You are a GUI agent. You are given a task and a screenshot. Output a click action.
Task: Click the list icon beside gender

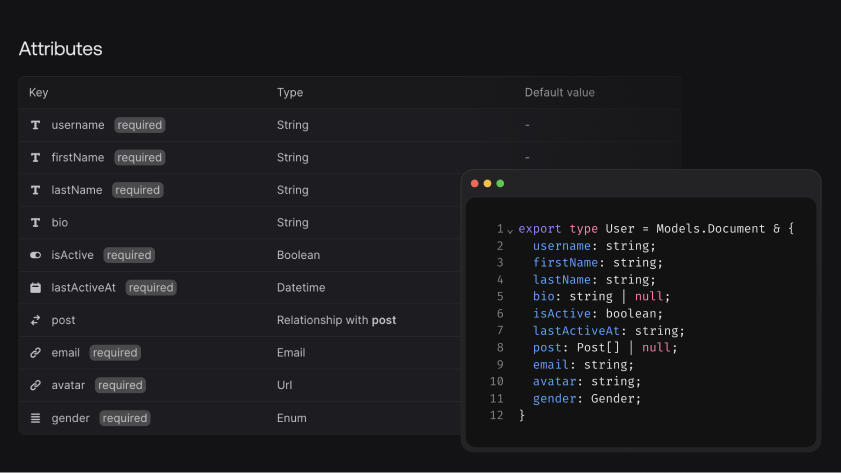click(35, 418)
